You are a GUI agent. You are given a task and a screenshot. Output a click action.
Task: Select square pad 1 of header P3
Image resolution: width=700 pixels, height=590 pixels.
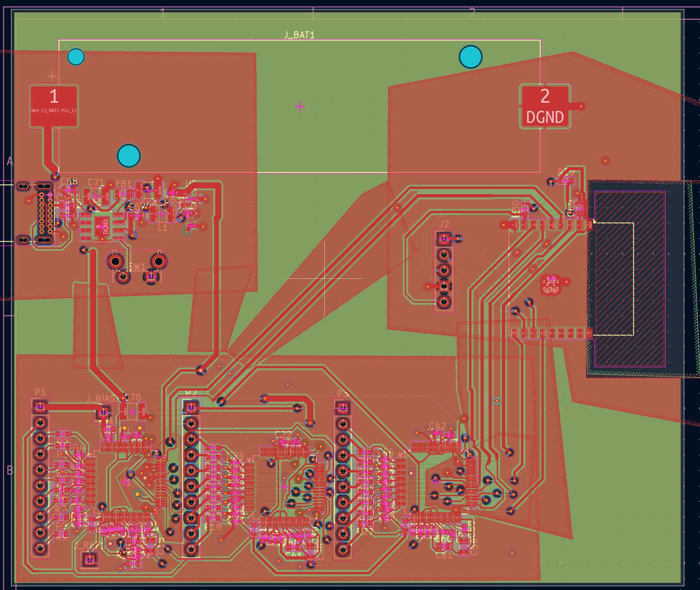point(342,408)
